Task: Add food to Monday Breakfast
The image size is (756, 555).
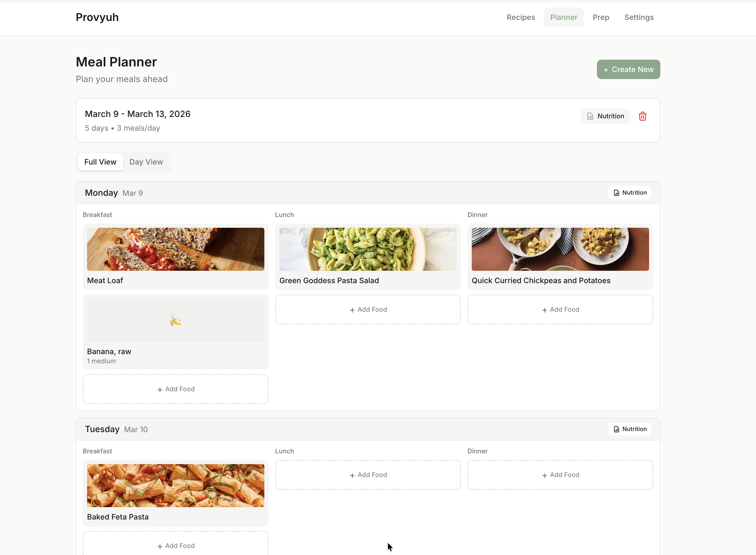Action: pos(176,389)
